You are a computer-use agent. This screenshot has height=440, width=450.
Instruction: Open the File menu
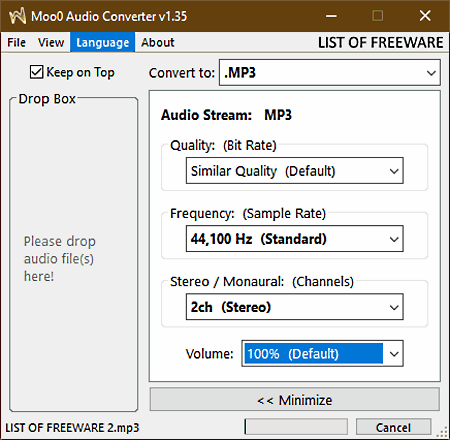(x=16, y=42)
